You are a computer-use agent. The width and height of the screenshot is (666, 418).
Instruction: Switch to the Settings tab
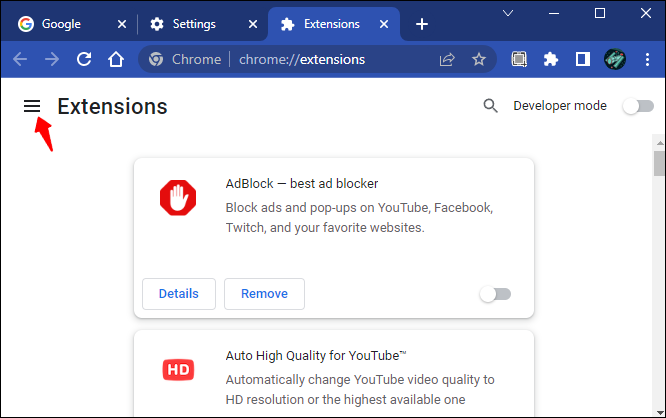pos(200,23)
